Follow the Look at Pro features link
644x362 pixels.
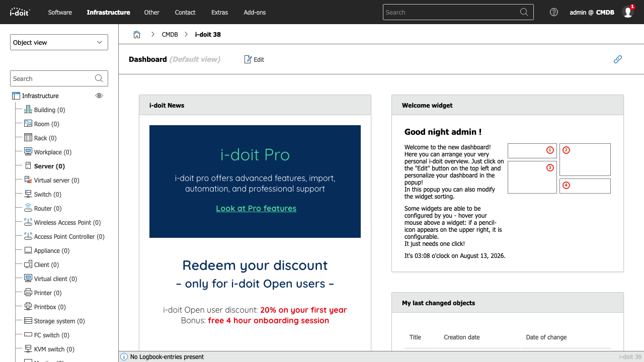pos(256,208)
